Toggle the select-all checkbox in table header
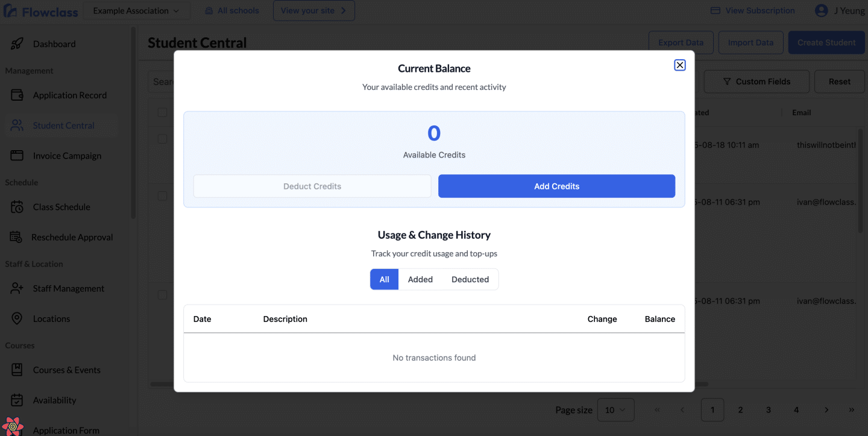 click(x=162, y=112)
